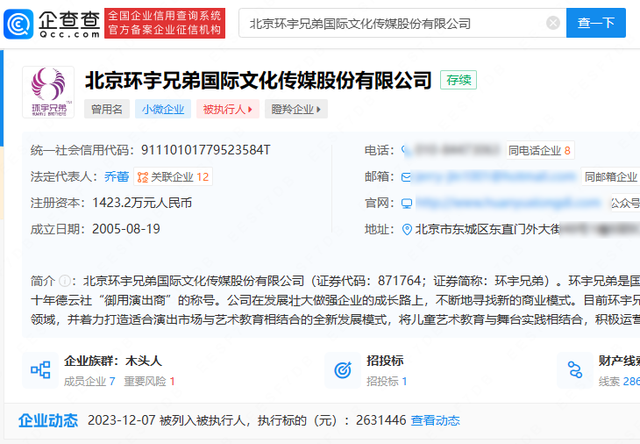
Task: Open 同邮箱企业 badge
Action: click(x=610, y=177)
